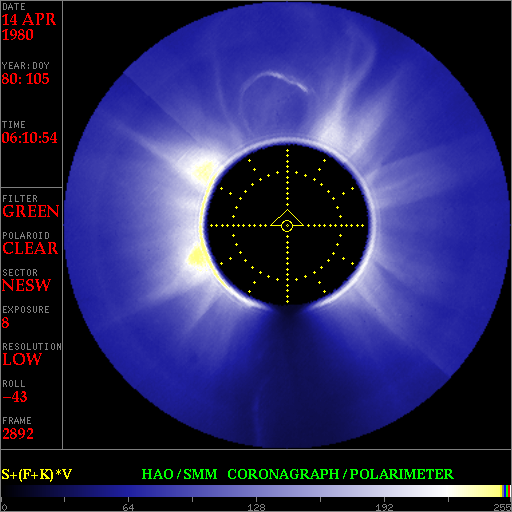Click the color scale bar gradient

pyautogui.click(x=256, y=491)
